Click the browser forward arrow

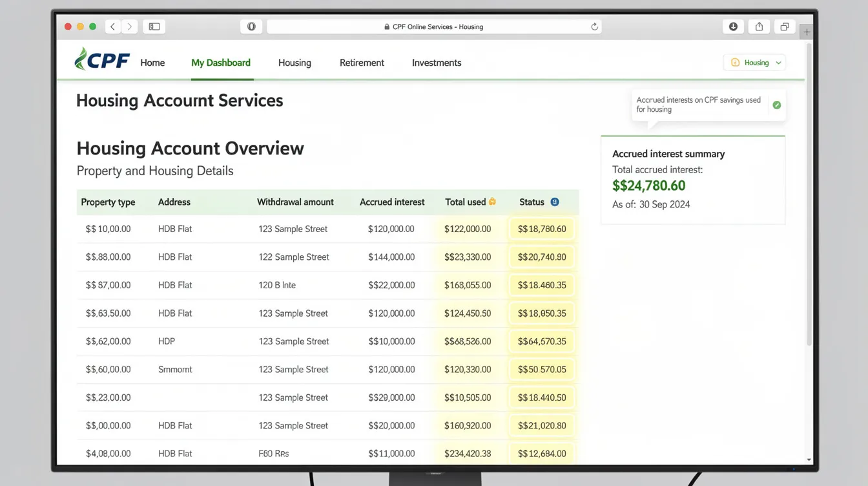tap(129, 26)
